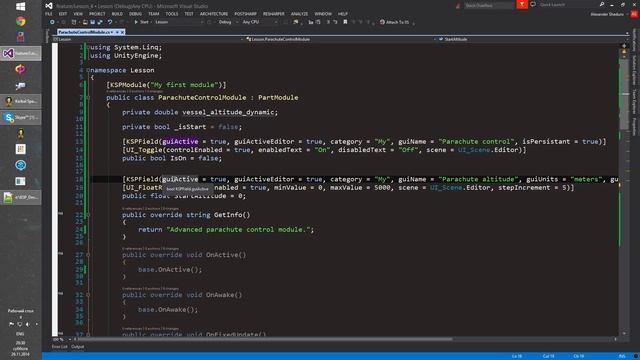The width and height of the screenshot is (640, 360).
Task: Open Skype from the taskbar
Action: [x=20, y=118]
